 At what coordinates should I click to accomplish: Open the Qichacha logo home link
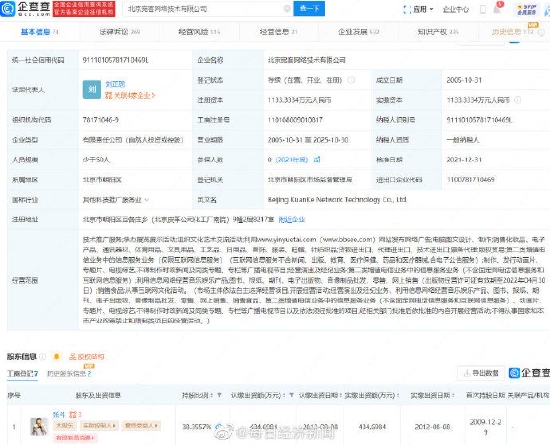(25, 9)
